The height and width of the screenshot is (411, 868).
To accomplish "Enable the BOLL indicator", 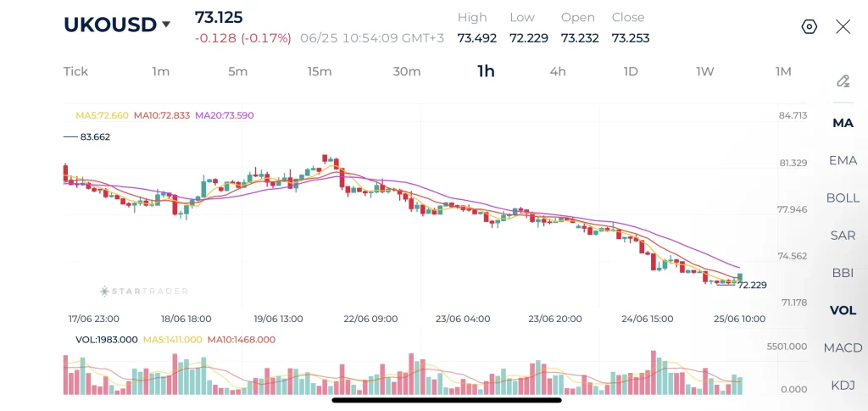I will pos(843,198).
